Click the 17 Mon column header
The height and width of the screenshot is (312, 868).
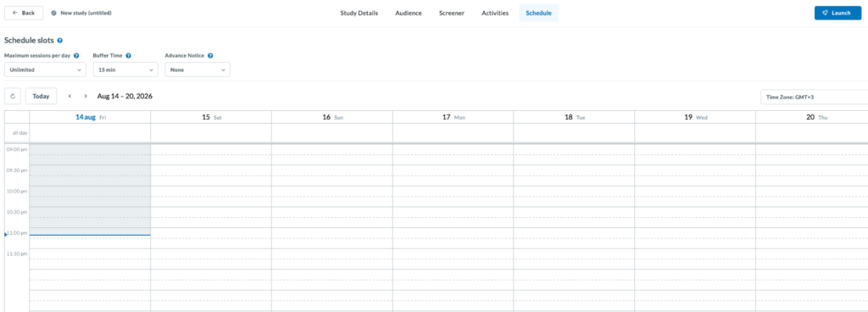(x=453, y=117)
